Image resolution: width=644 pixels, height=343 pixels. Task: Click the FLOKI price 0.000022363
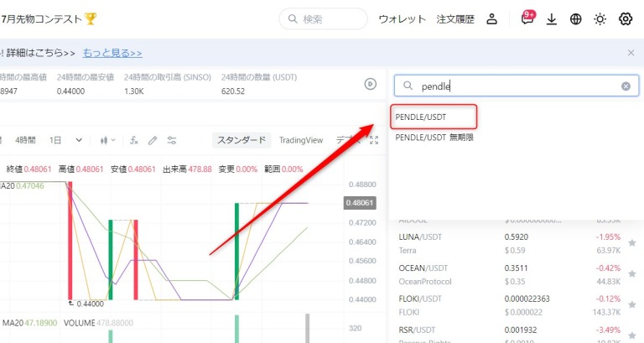[527, 299]
